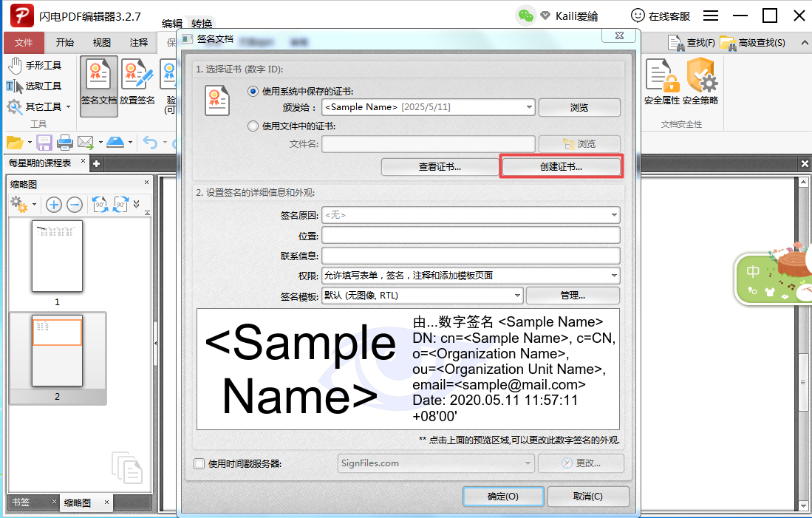Click the zoom out thumbnail minus icon
The width and height of the screenshot is (812, 518).
tap(75, 205)
